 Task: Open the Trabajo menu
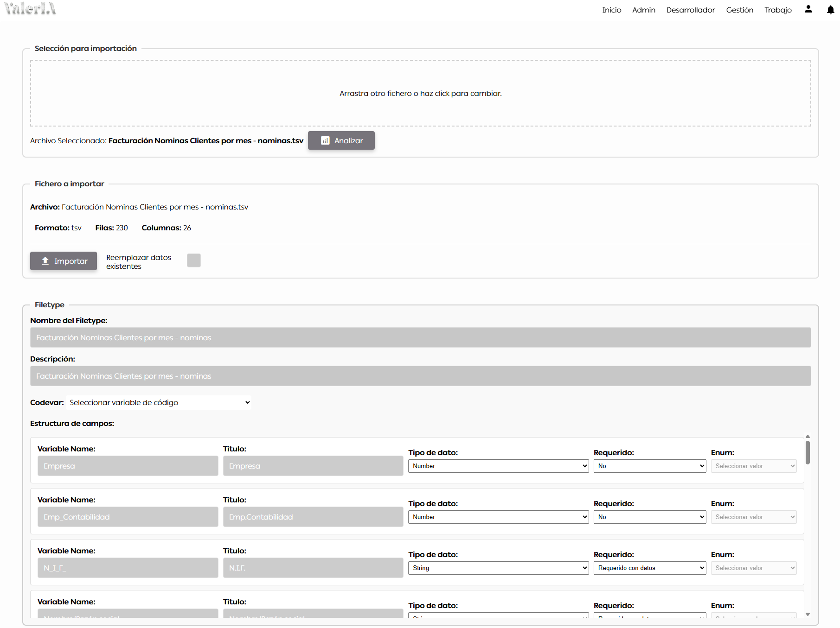click(778, 10)
